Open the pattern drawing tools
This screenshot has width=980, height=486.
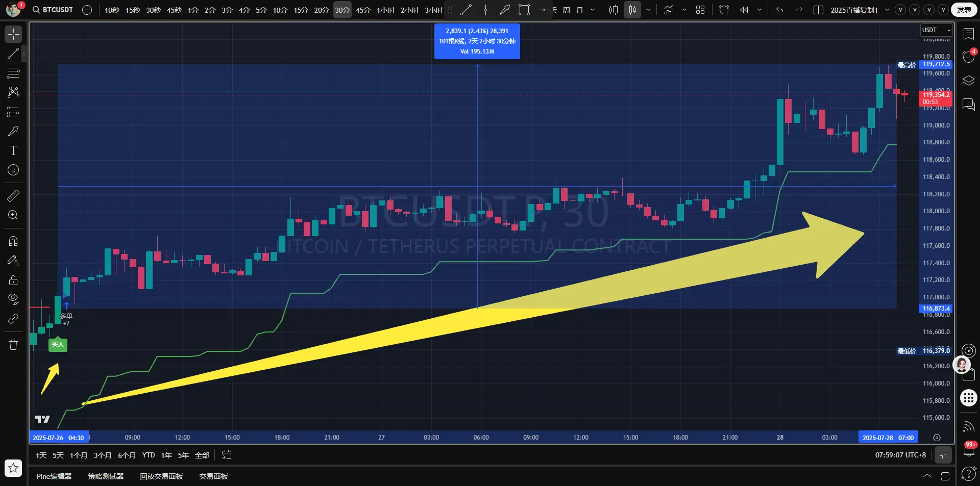13,92
